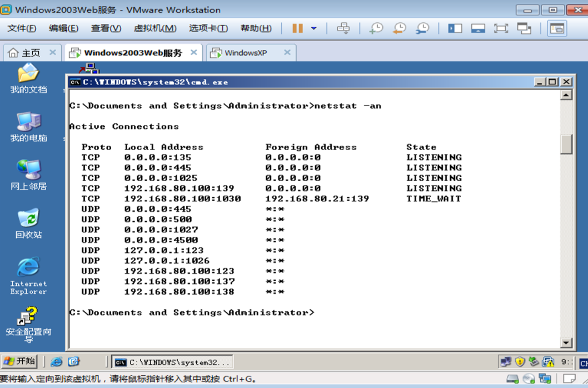
Task: Click VMware status bar network adapter icon
Action: 545,379
